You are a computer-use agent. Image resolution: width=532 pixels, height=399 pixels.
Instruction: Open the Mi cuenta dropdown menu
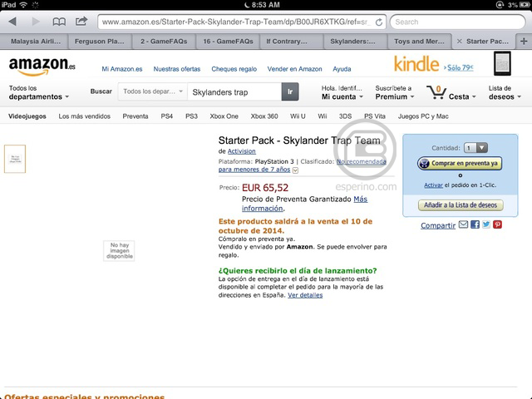(341, 91)
